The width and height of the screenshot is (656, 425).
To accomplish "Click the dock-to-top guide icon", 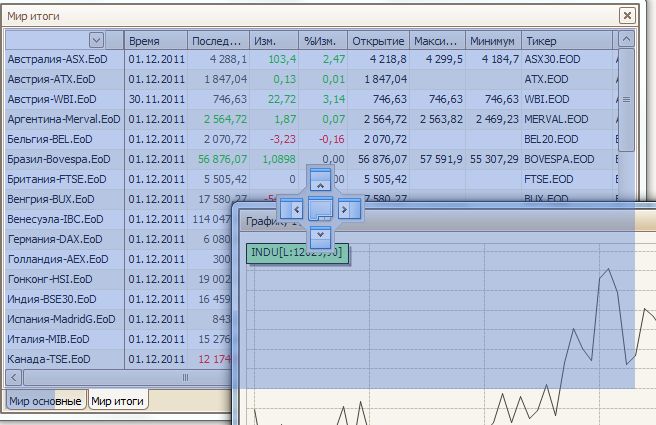I will (320, 180).
